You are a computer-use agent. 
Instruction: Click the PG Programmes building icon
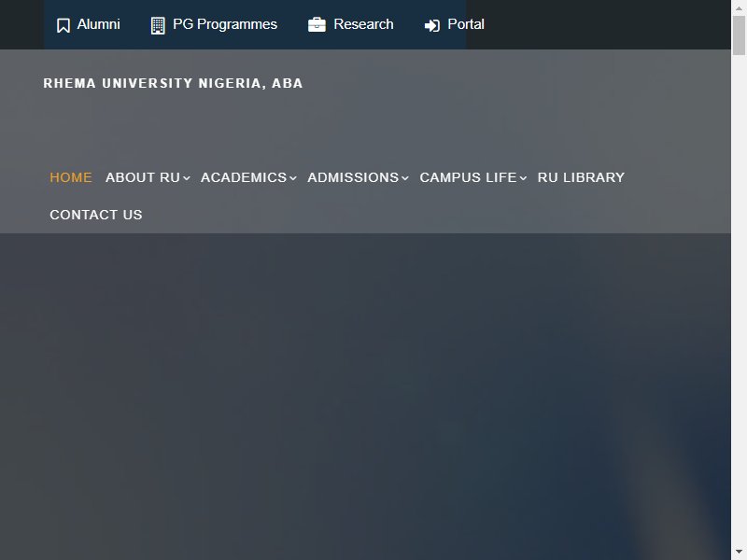[158, 26]
